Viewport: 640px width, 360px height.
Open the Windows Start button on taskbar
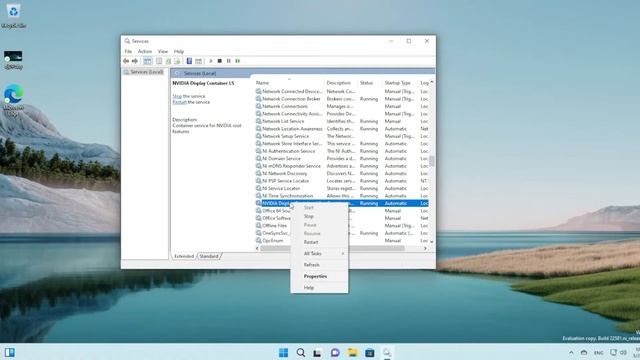pyautogui.click(x=283, y=353)
